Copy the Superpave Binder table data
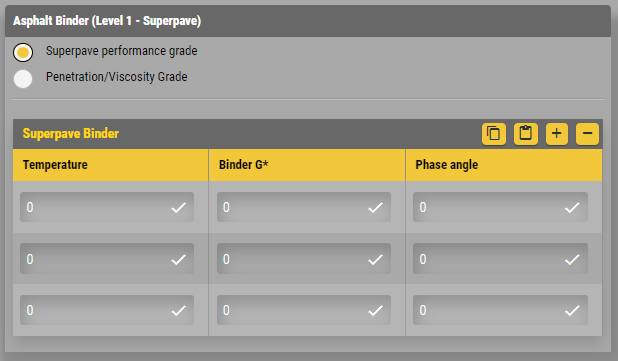The width and height of the screenshot is (618, 361). tap(493, 134)
